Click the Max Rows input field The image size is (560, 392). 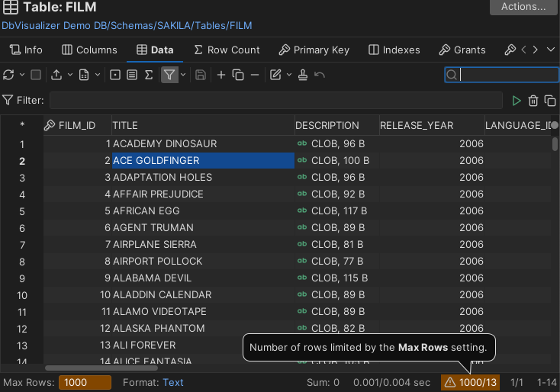pyautogui.click(x=85, y=382)
